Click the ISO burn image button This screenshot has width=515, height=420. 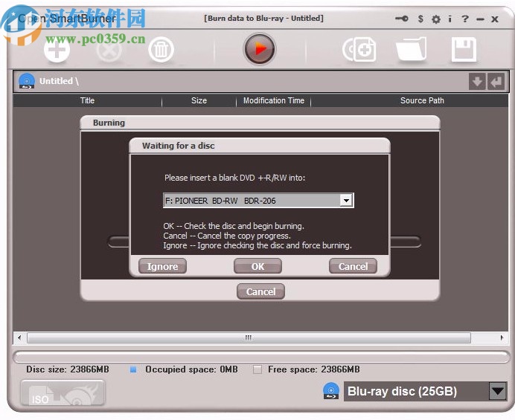(63, 392)
